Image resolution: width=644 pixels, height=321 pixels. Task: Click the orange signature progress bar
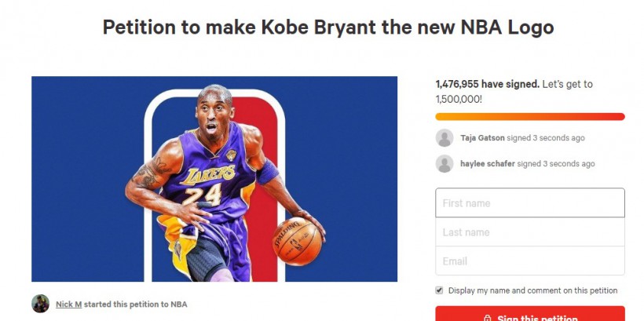[x=530, y=117]
